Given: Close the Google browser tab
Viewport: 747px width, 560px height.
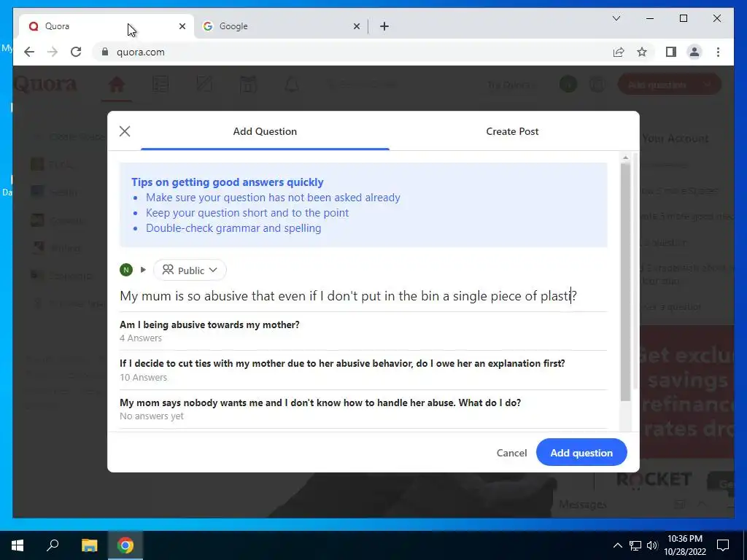Looking at the screenshot, I should click(356, 26).
